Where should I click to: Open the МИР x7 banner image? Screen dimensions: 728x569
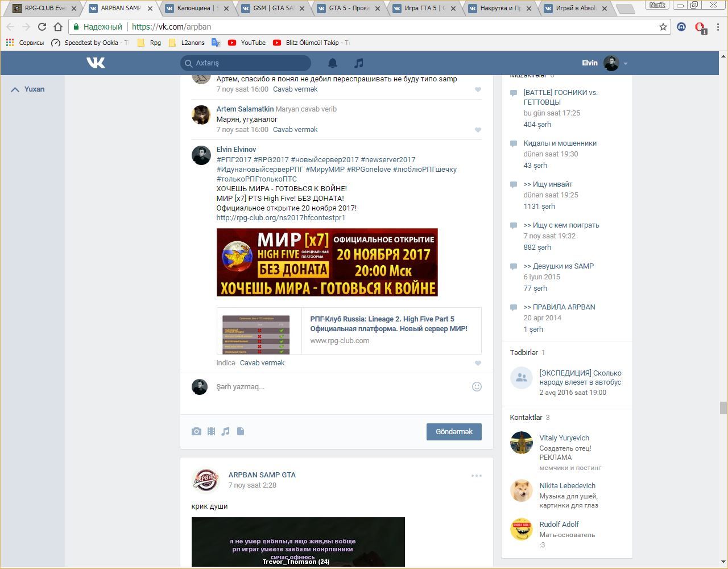(x=327, y=262)
